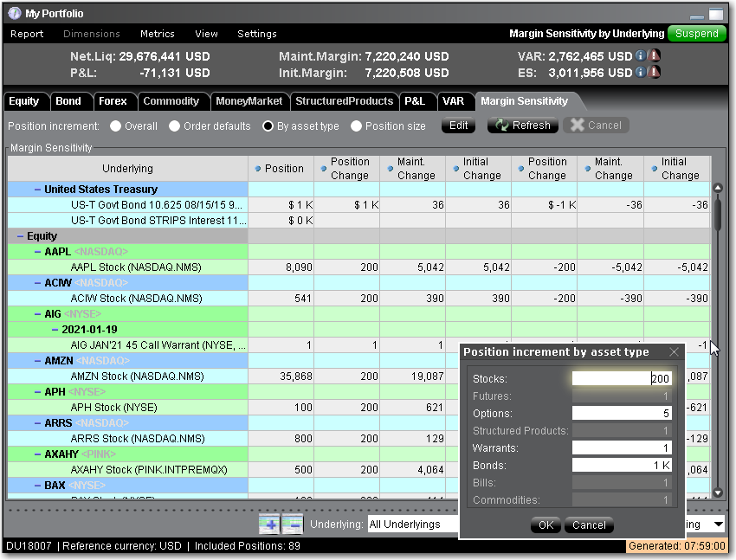
Task: Open the Metrics menu
Action: (157, 34)
